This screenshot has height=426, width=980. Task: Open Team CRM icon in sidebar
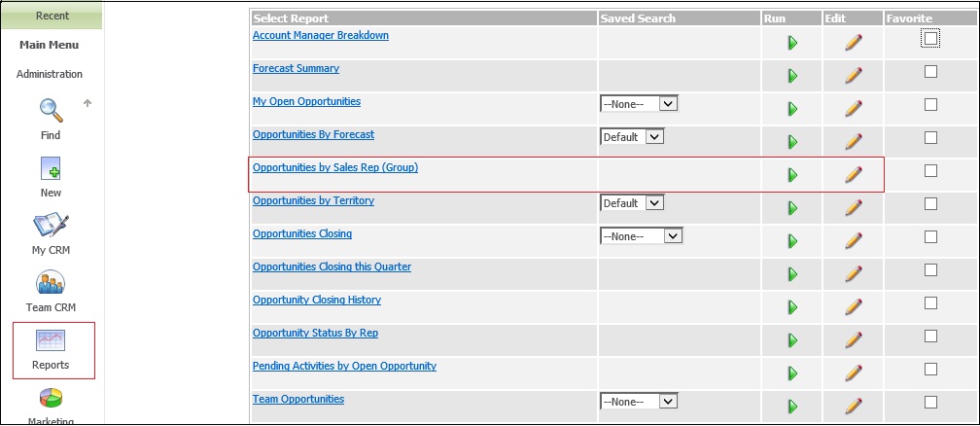[x=51, y=282]
